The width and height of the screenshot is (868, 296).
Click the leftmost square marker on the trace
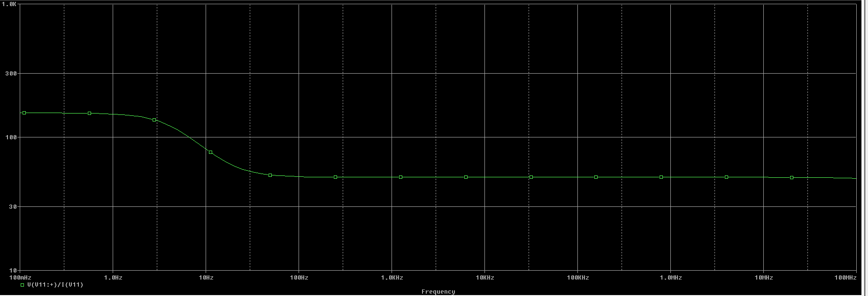coord(24,113)
